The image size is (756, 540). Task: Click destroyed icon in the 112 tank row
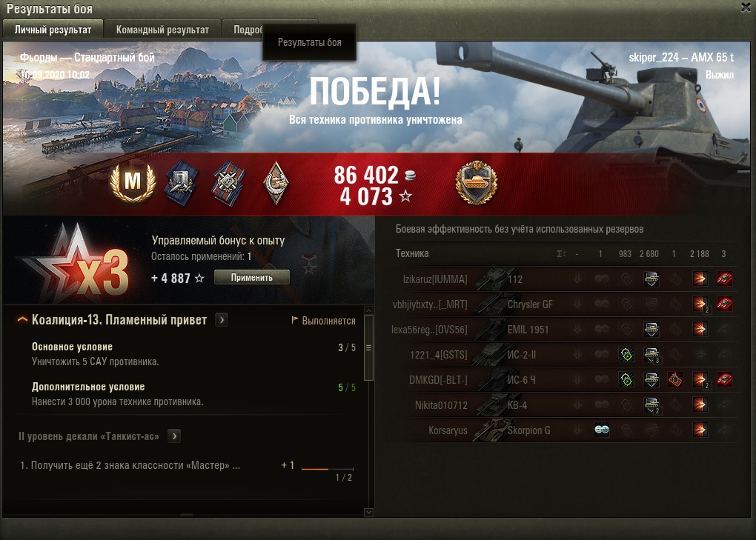[724, 279]
